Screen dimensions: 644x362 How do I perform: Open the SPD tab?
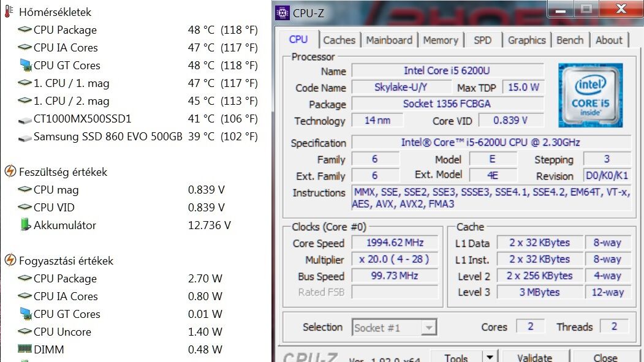(482, 40)
